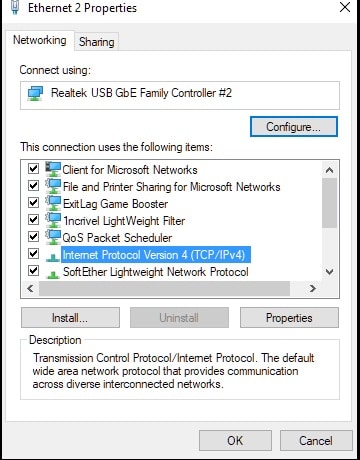
Task: Click the ExitLag Game Booster icon
Action: click(x=53, y=203)
